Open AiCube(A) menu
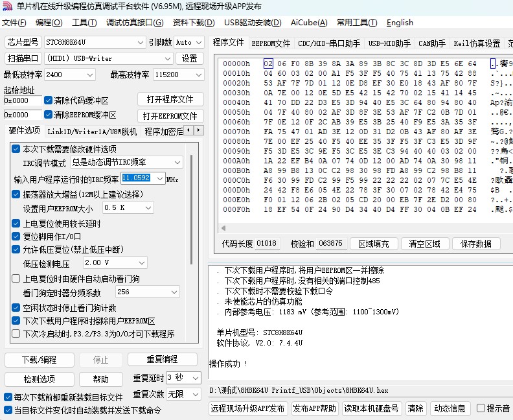Image resolution: width=513 pixels, height=420 pixels. [x=309, y=23]
